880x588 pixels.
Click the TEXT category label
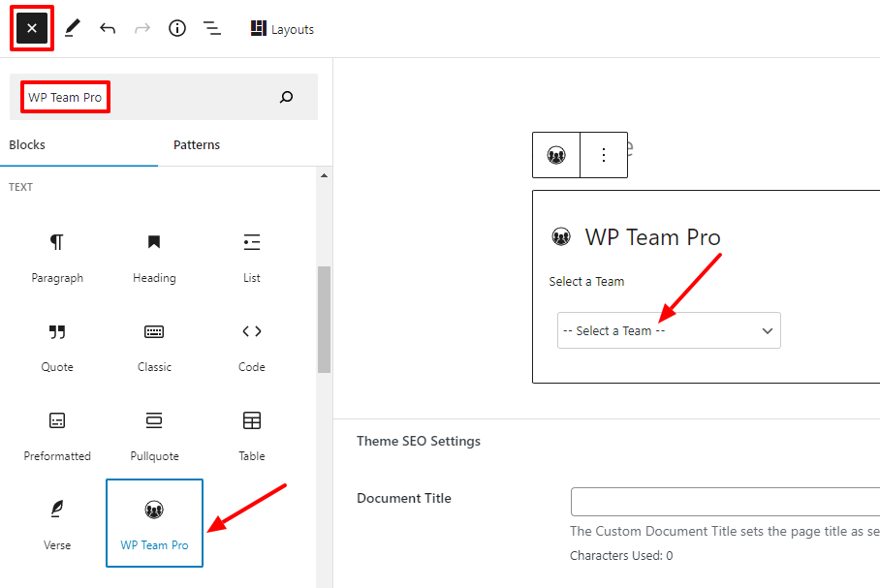point(20,187)
